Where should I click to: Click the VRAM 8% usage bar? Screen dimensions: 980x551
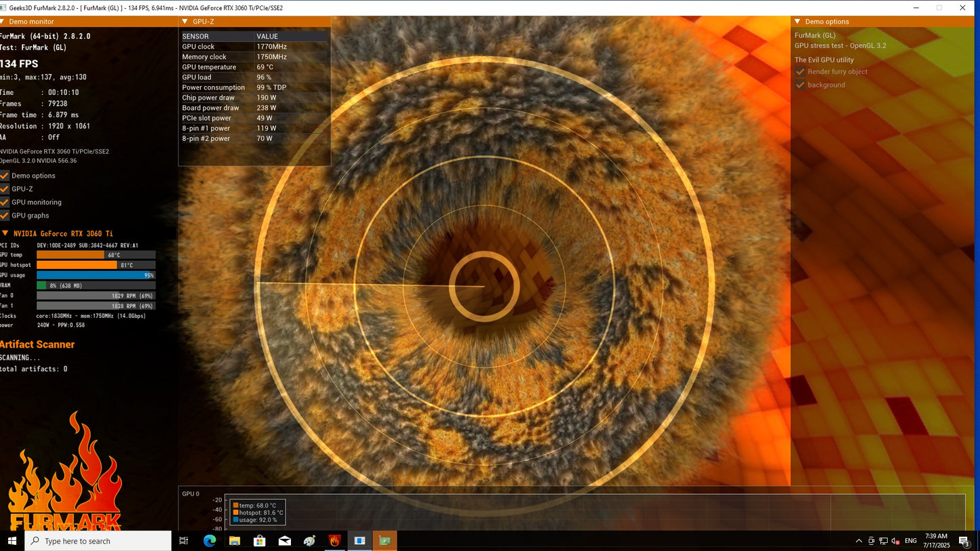pyautogui.click(x=96, y=285)
